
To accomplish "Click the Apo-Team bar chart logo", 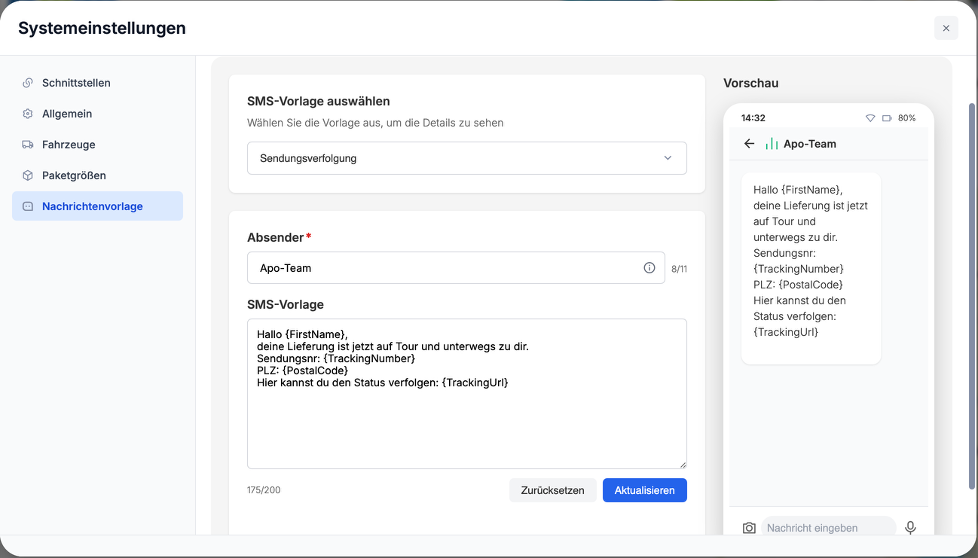I will pyautogui.click(x=771, y=144).
